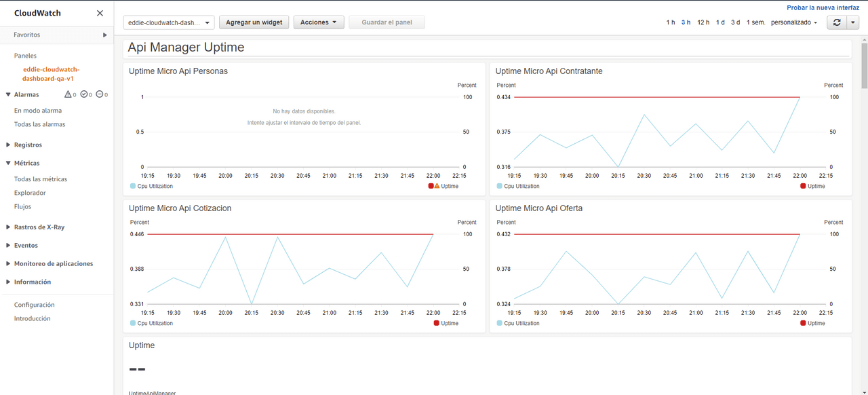Expand the Favoritos arrow
This screenshot has width=868, height=395.
[x=104, y=35]
